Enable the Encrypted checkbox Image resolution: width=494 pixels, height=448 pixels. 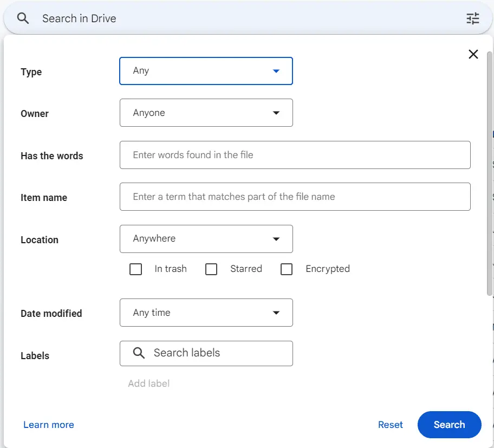(x=287, y=269)
